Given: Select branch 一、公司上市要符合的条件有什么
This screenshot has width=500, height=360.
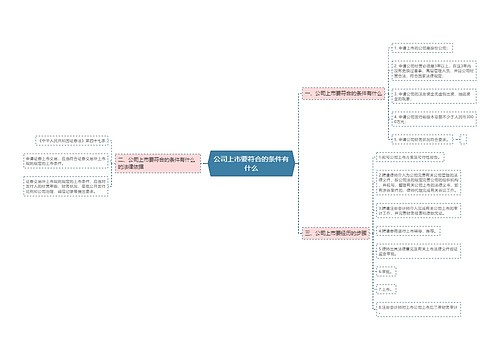Looking at the screenshot, I should point(343,93).
